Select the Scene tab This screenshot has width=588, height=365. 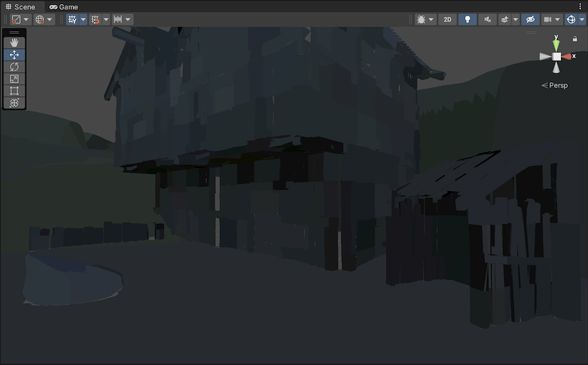(x=20, y=7)
